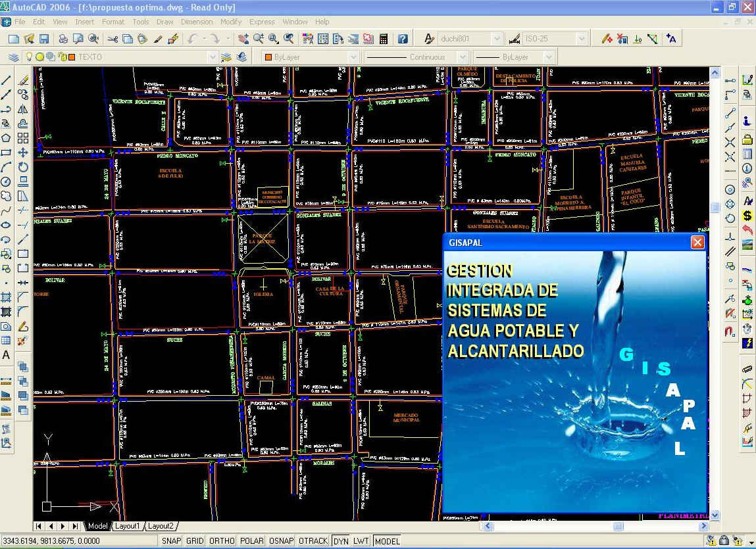Click the Help question mark icon
Image resolution: width=756 pixels, height=549 pixels.
coord(403,39)
